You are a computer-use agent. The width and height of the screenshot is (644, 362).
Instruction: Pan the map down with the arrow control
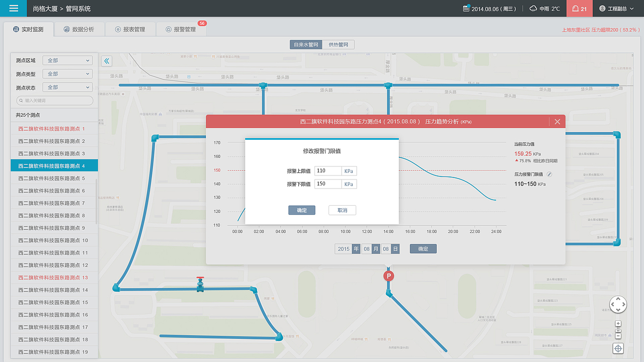(618, 310)
